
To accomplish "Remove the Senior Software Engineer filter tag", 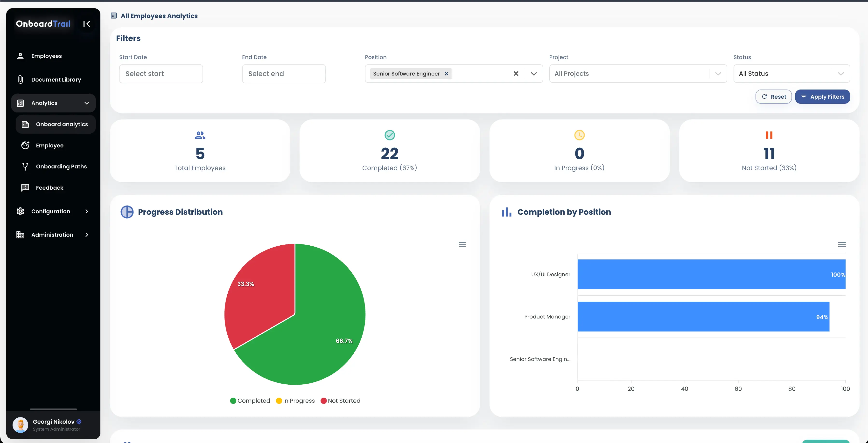I will tap(447, 73).
